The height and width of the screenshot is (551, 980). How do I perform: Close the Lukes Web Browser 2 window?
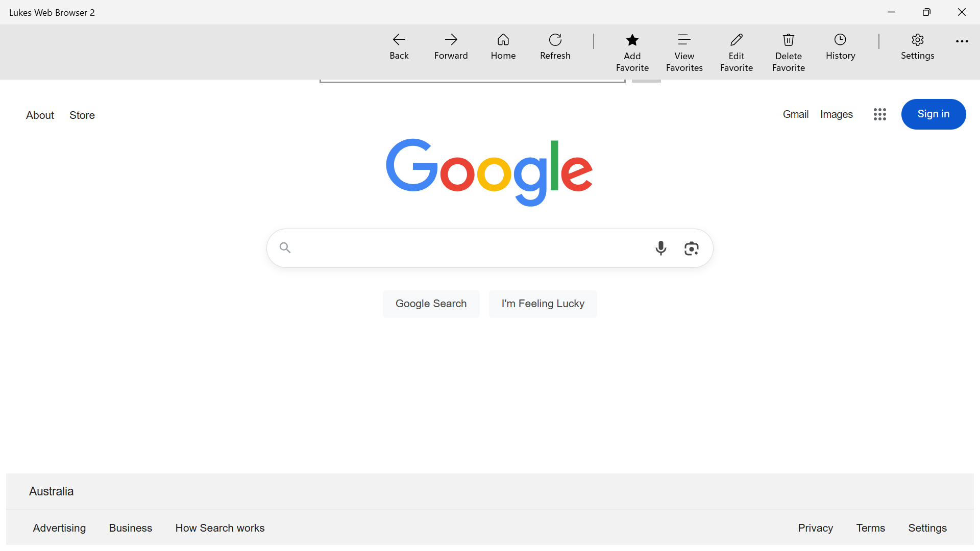pyautogui.click(x=962, y=12)
